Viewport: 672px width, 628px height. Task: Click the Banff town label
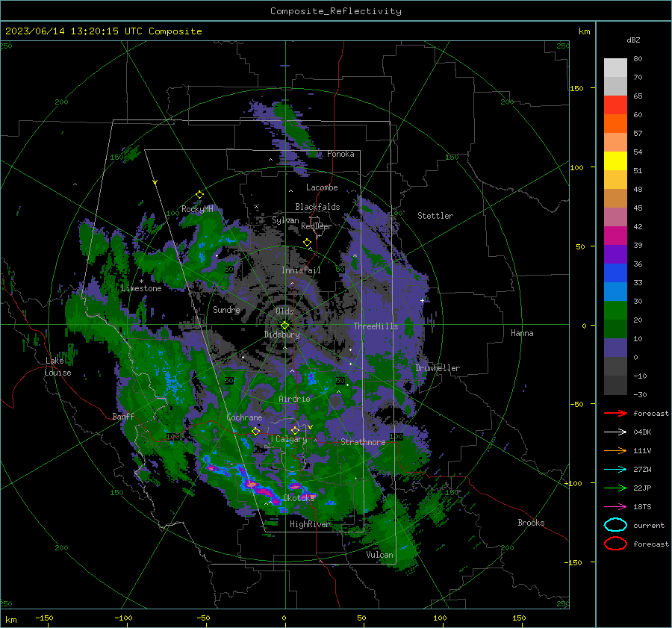(123, 416)
